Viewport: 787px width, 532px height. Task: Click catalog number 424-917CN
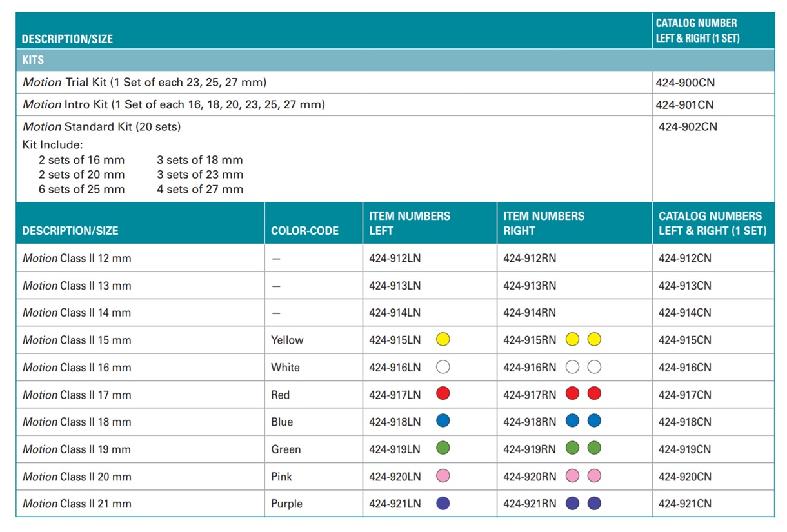coord(685,395)
